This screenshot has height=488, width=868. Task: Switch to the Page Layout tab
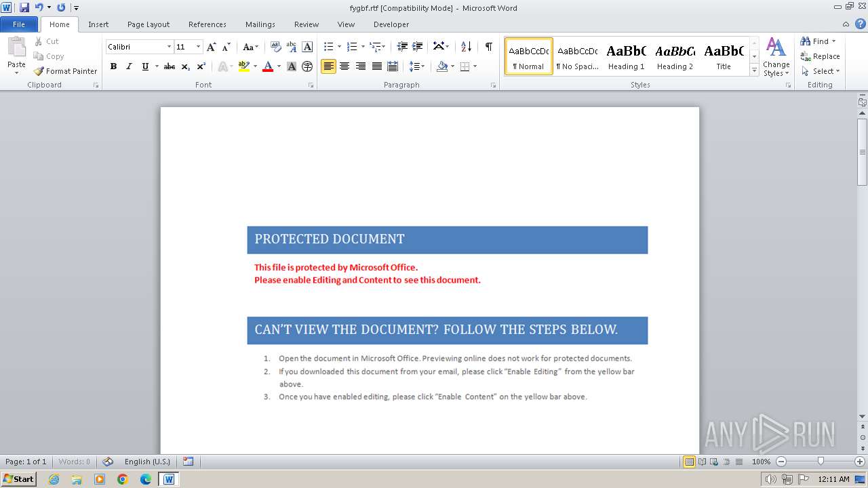[149, 24]
